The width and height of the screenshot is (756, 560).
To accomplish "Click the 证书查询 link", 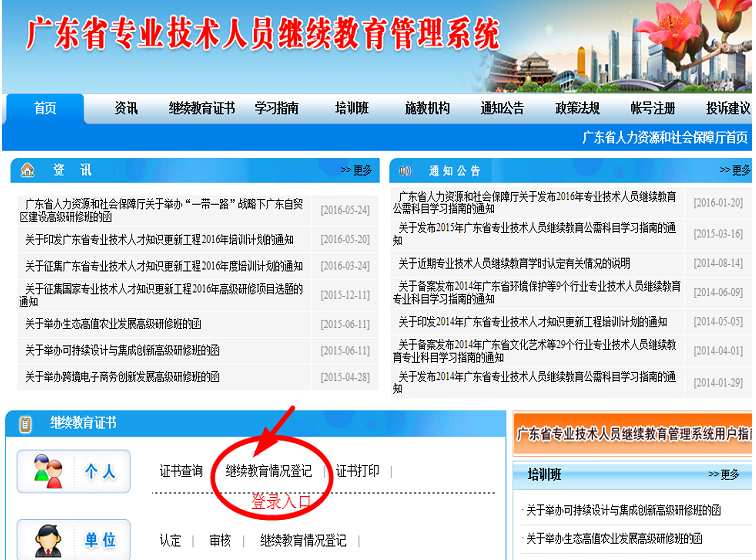I will (x=181, y=471).
